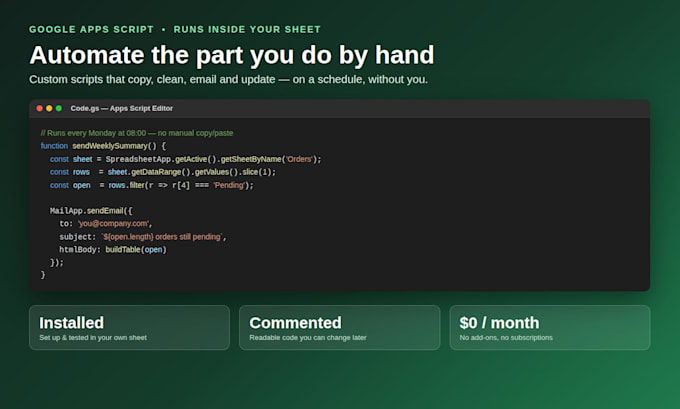The height and width of the screenshot is (409, 680).
Task: Click the 'Commented' card heading
Action: [x=295, y=323]
